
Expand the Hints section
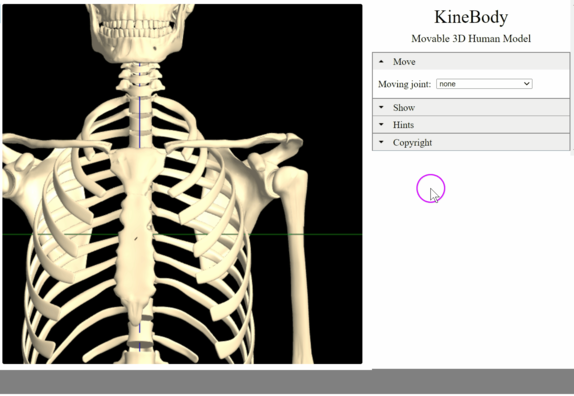471,125
